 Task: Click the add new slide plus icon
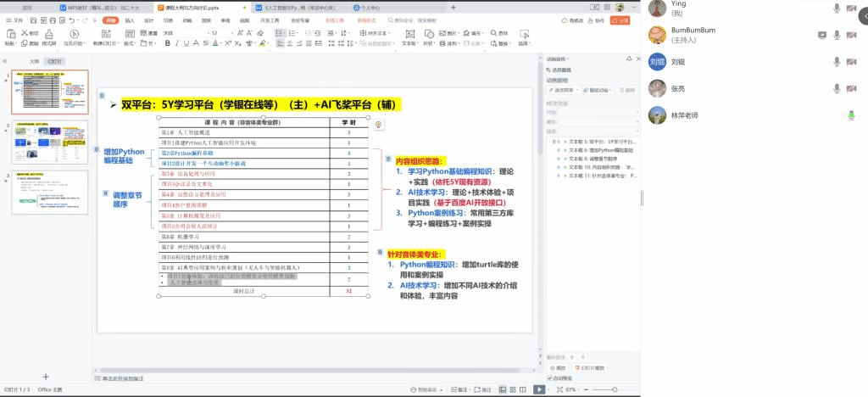46,376
